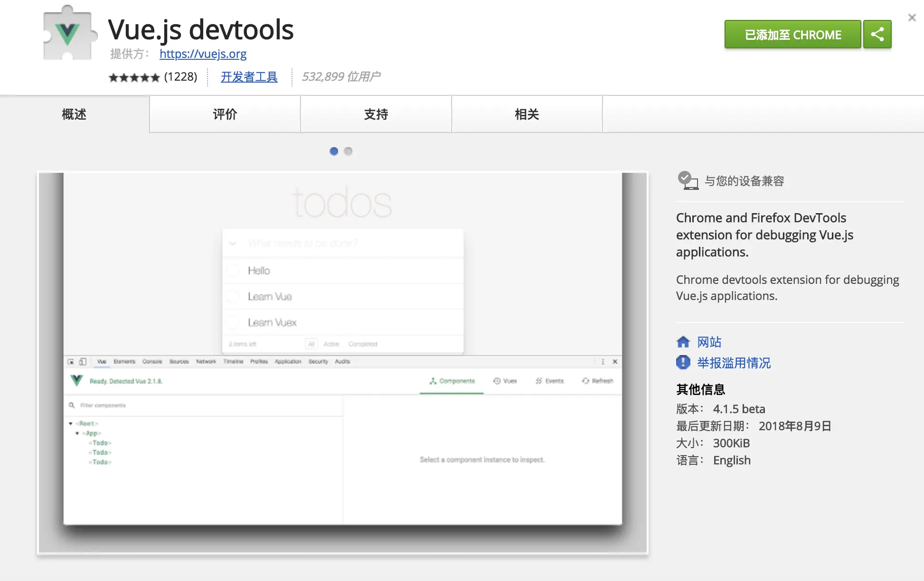Collapse the <App> tree node

coord(78,433)
